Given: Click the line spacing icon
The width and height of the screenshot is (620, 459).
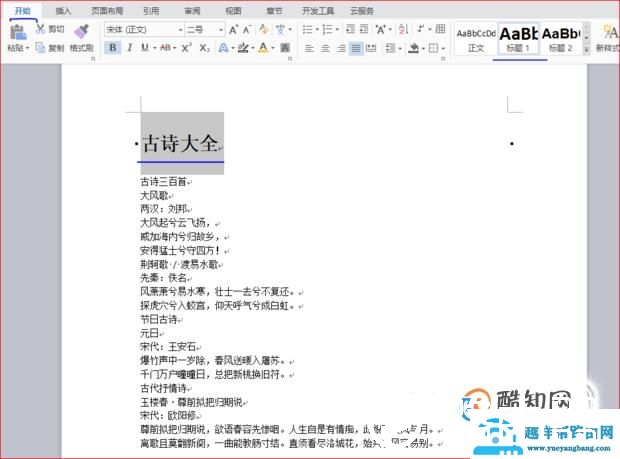Looking at the screenshot, I should point(390,49).
